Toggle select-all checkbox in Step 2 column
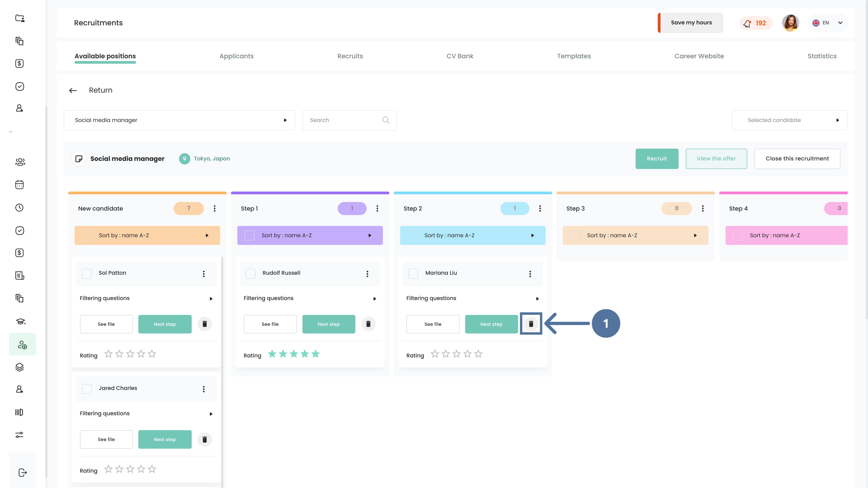 (413, 235)
